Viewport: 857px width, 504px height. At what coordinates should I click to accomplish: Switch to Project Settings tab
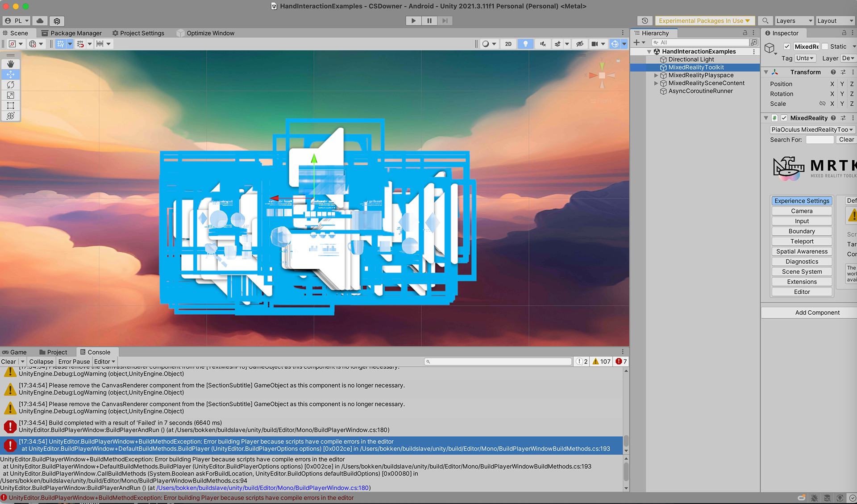(138, 33)
